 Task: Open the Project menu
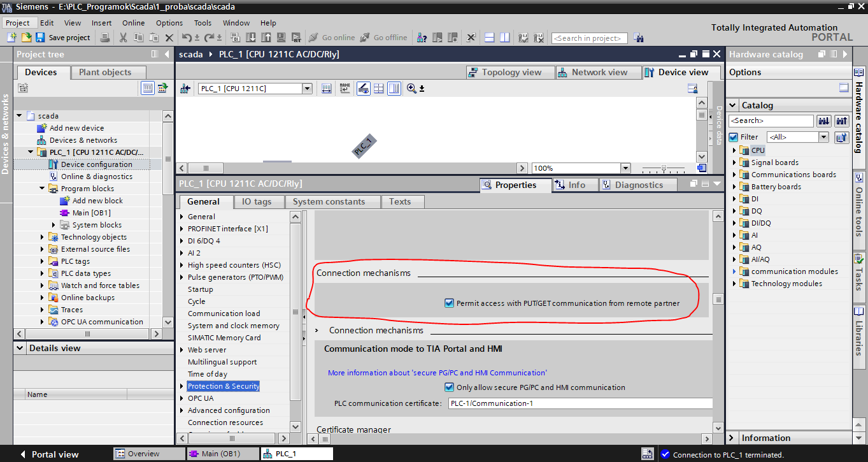[17, 22]
